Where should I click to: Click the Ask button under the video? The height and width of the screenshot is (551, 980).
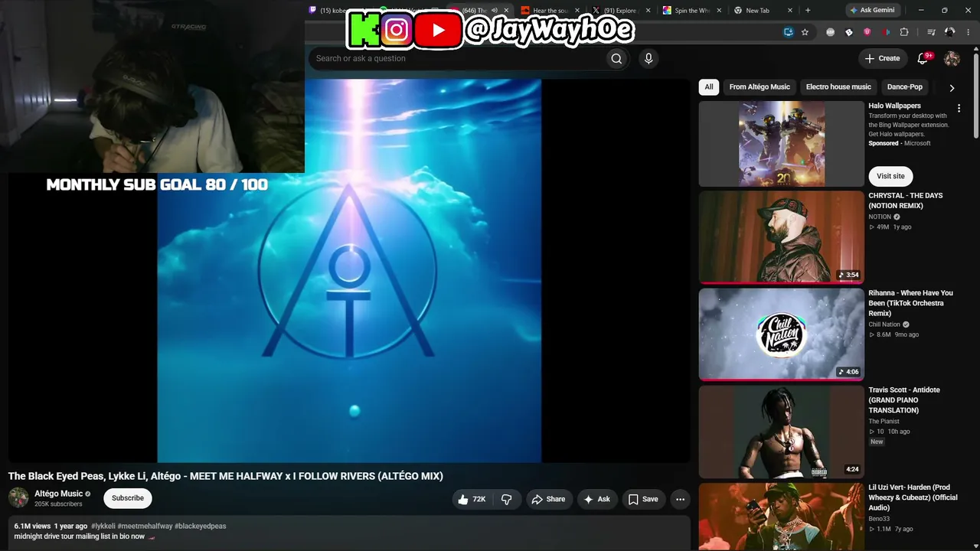pos(597,499)
